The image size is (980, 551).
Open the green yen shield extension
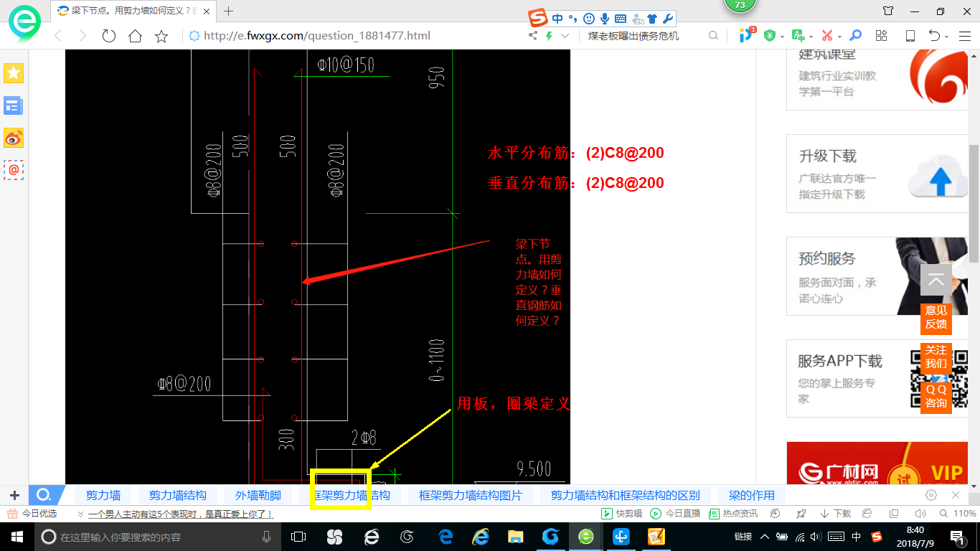(x=770, y=35)
